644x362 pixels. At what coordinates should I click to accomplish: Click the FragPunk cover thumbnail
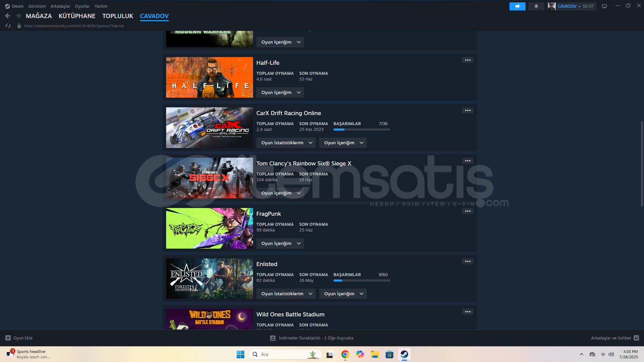(209, 228)
